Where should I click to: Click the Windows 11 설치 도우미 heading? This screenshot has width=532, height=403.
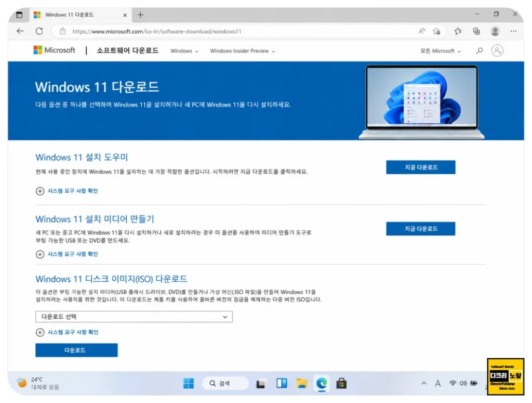coord(82,157)
